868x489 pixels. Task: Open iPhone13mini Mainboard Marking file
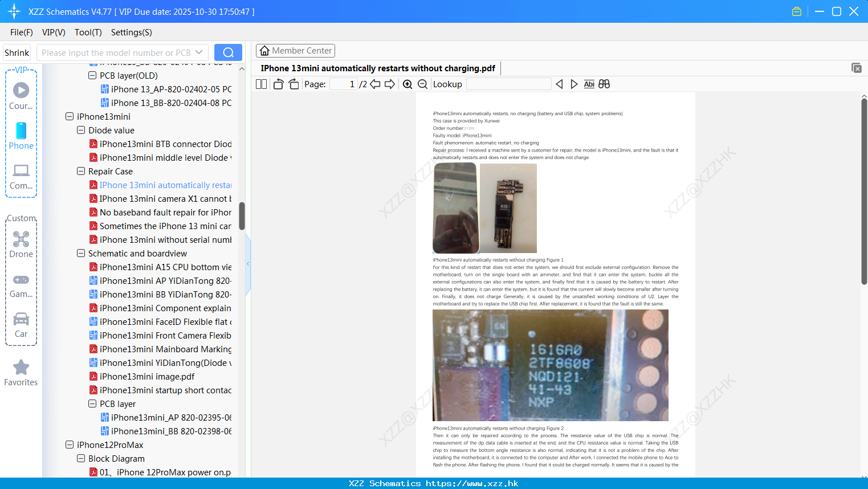[x=160, y=349]
